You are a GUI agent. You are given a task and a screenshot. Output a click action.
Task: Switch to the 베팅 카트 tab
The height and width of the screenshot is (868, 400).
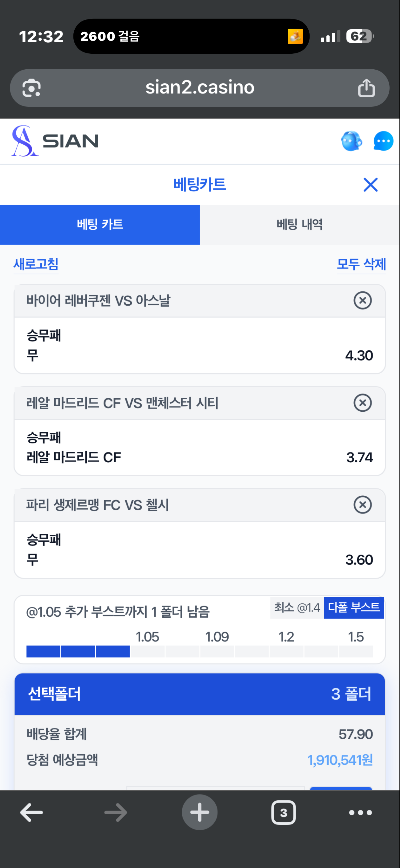[x=100, y=224]
